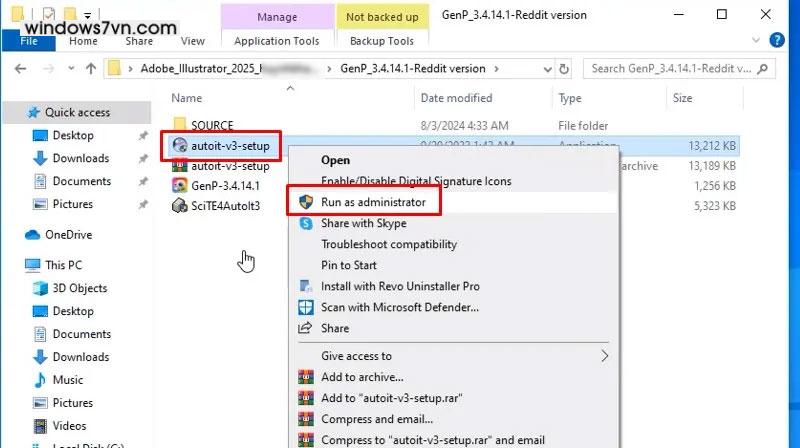Choose Run as administrator from context menu
This screenshot has width=800, height=448.
click(x=372, y=202)
